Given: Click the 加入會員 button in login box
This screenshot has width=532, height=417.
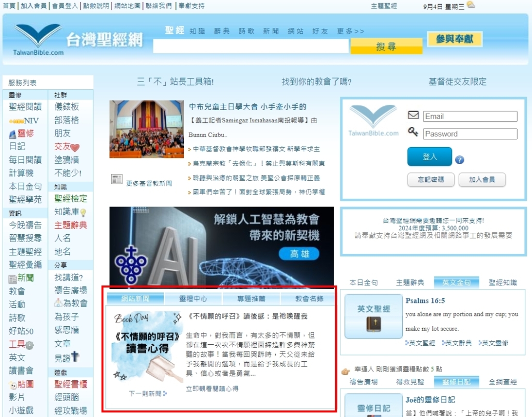Looking at the screenshot, I should coord(482,180).
